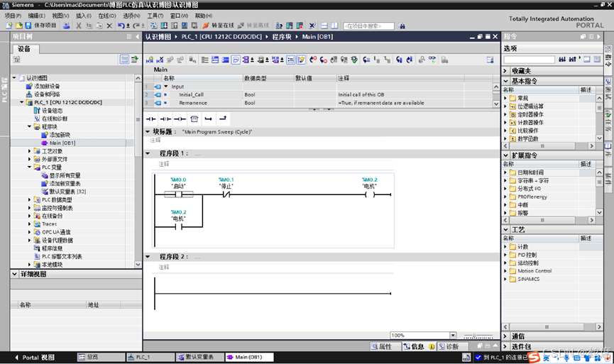Open the 项目(P) menu

coord(13,16)
